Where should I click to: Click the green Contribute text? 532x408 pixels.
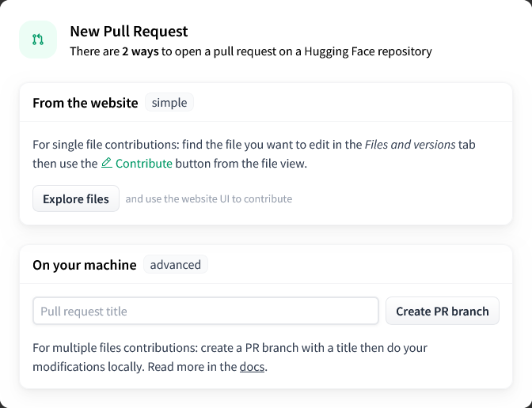point(144,164)
